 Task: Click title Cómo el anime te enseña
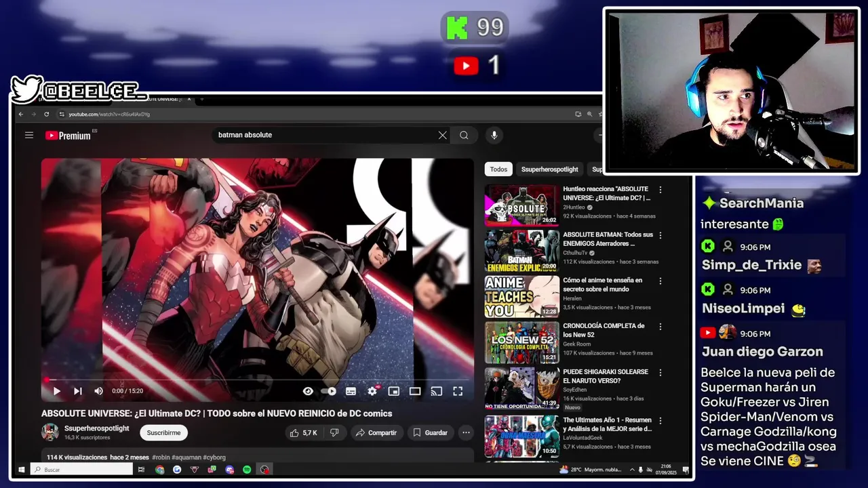(602, 284)
